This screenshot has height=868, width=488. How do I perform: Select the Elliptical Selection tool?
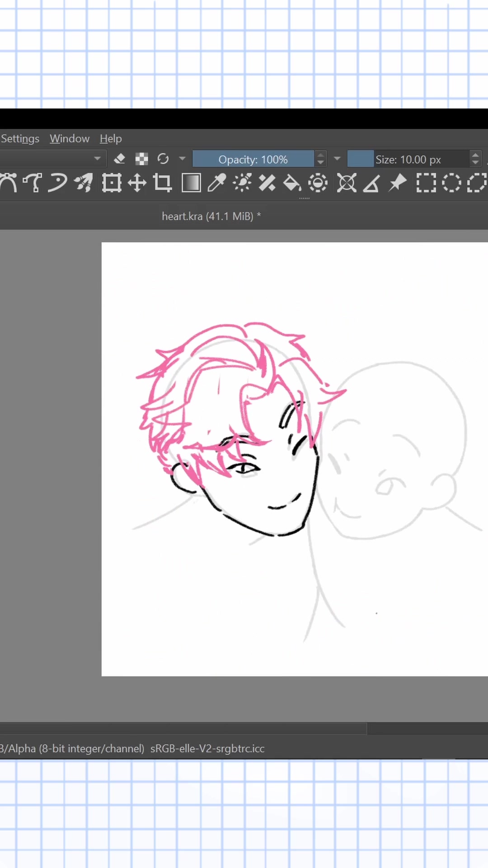[x=451, y=183]
